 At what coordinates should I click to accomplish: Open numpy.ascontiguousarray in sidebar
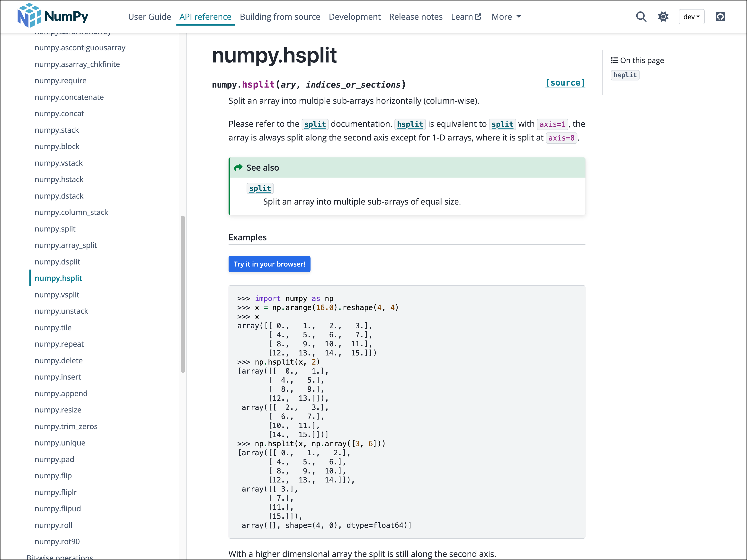coord(80,48)
